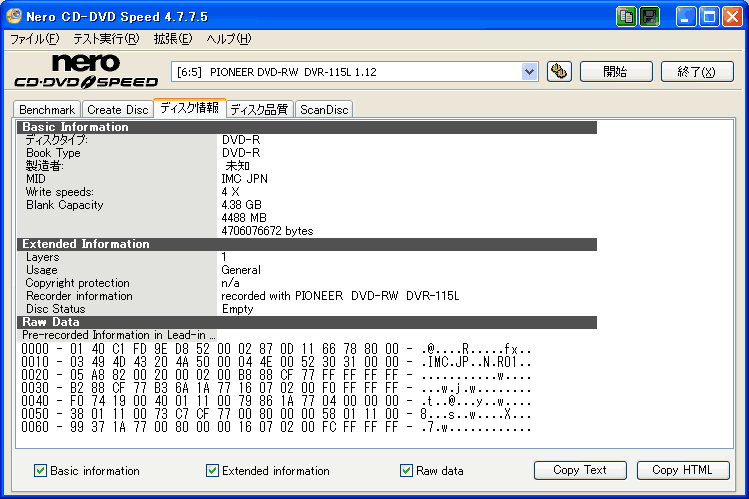Click the raw data row 0000
749x499 pixels.
coord(276,349)
